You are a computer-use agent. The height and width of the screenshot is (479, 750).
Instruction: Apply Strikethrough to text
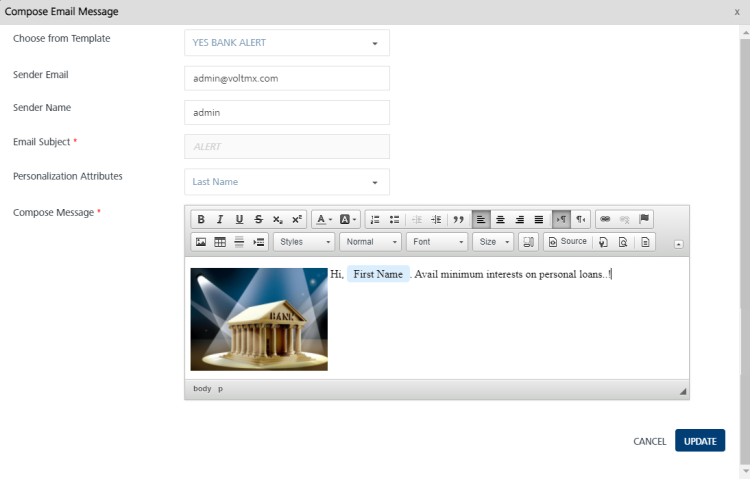pos(258,219)
